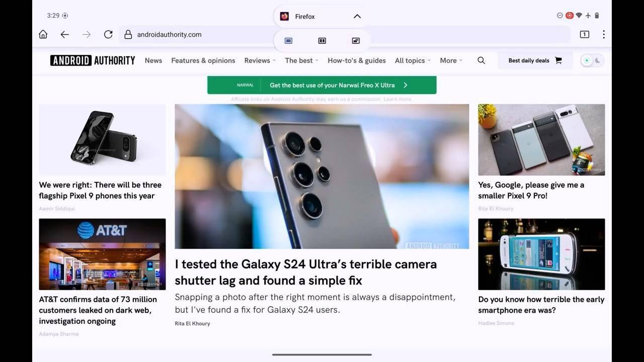Expand the Reviews dropdown menu
644x362 pixels.
(x=260, y=60)
